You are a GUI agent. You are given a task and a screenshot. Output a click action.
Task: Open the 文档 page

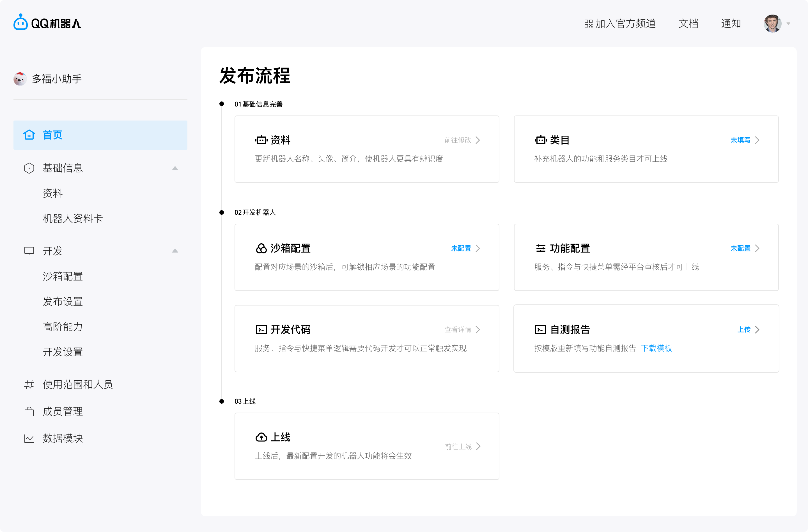688,24
